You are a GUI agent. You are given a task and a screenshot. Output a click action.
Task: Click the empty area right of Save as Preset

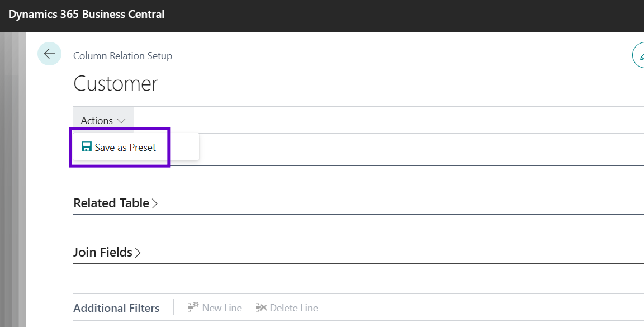point(183,147)
